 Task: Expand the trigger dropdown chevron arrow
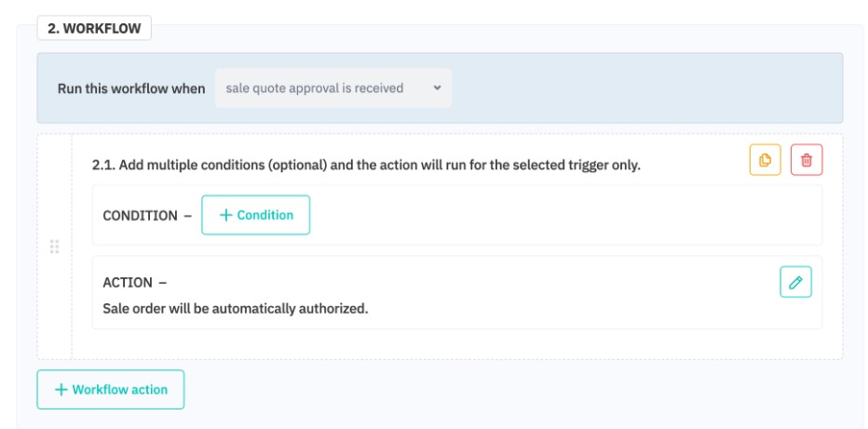(x=437, y=88)
